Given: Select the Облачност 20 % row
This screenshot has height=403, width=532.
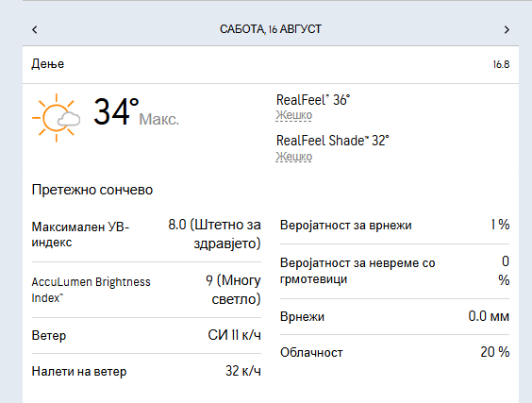Looking at the screenshot, I should click(394, 352).
